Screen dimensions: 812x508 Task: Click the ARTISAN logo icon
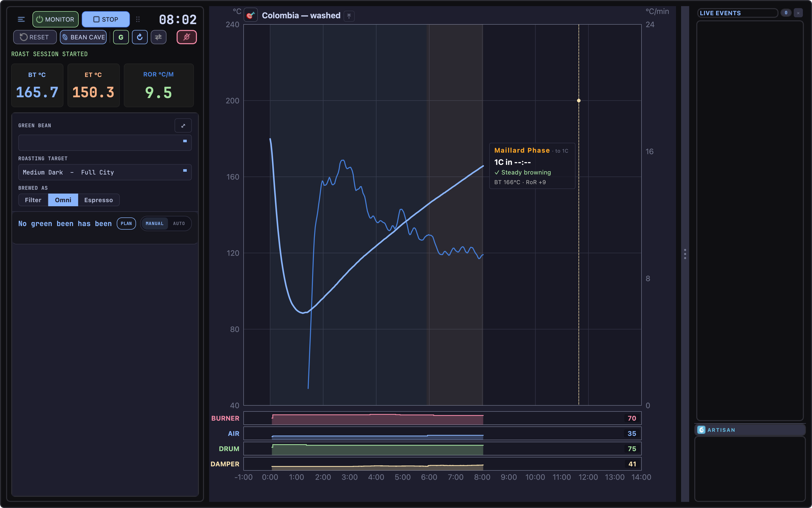[701, 430]
